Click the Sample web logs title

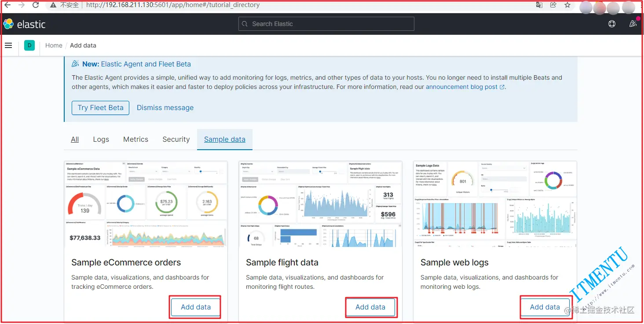pos(454,262)
